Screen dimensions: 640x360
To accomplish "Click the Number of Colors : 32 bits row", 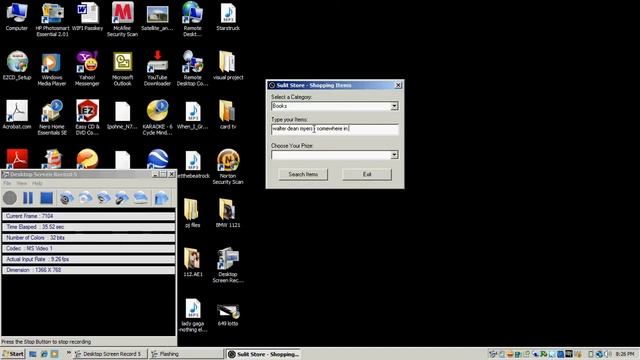I will tap(89, 238).
